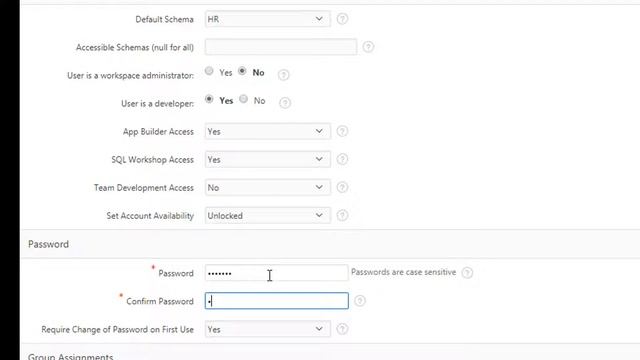Viewport: 640px width, 360px height.
Task: Open help icon for Team Development Access
Action: tap(342, 187)
